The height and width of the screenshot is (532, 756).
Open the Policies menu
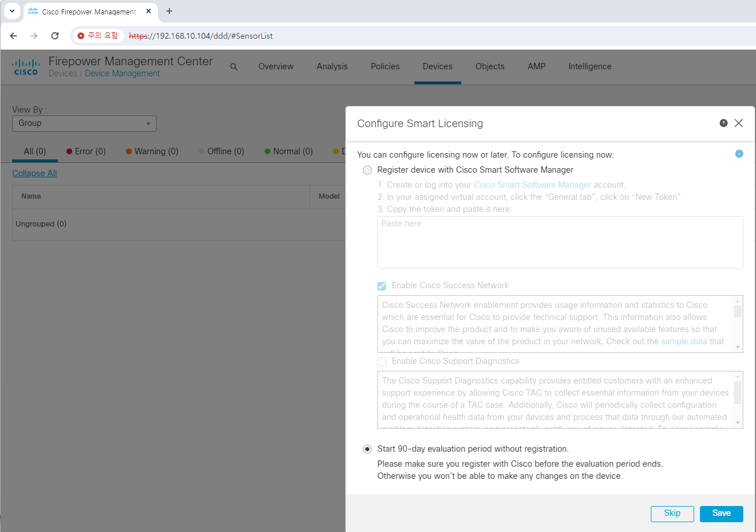pos(386,66)
